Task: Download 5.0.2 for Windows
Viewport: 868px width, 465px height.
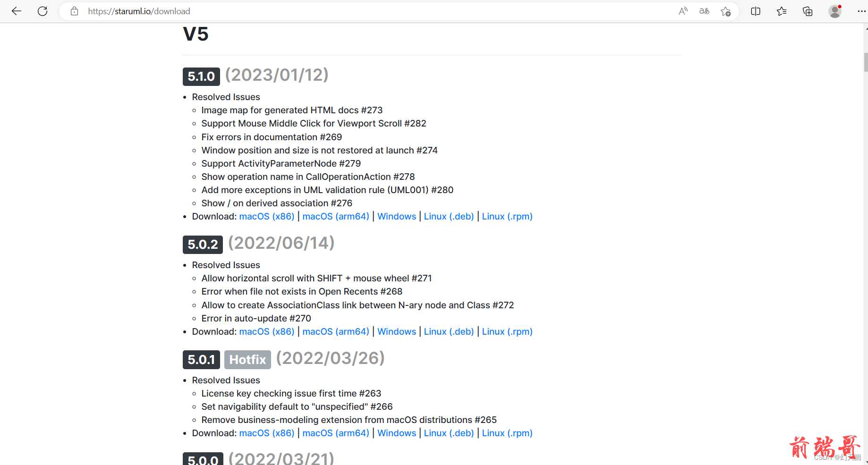Action: pyautogui.click(x=397, y=331)
